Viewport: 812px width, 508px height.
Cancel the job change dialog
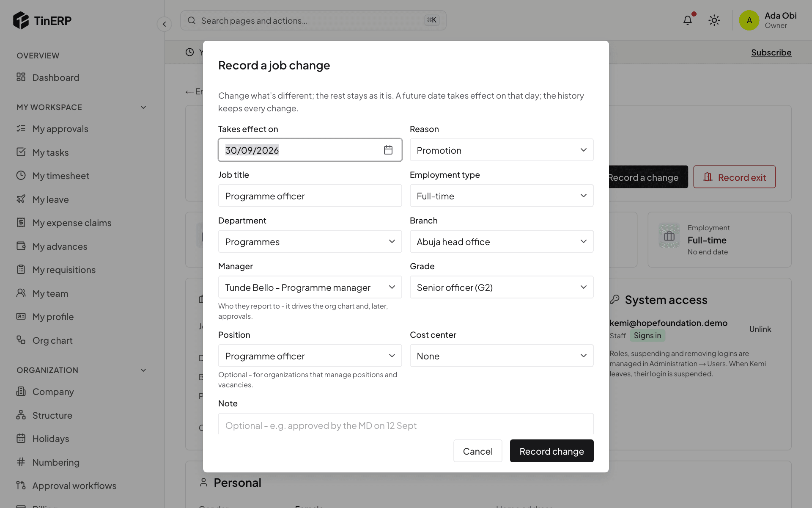click(x=477, y=451)
